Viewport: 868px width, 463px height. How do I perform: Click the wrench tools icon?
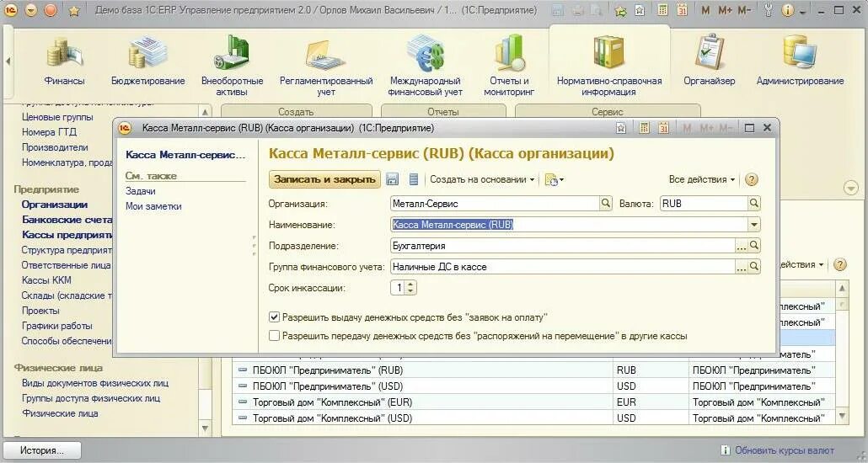tap(769, 10)
